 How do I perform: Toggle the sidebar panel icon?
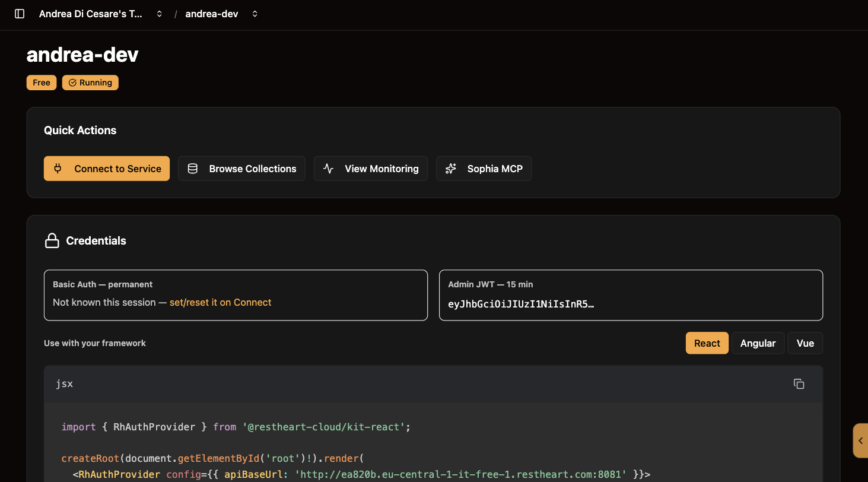point(20,14)
